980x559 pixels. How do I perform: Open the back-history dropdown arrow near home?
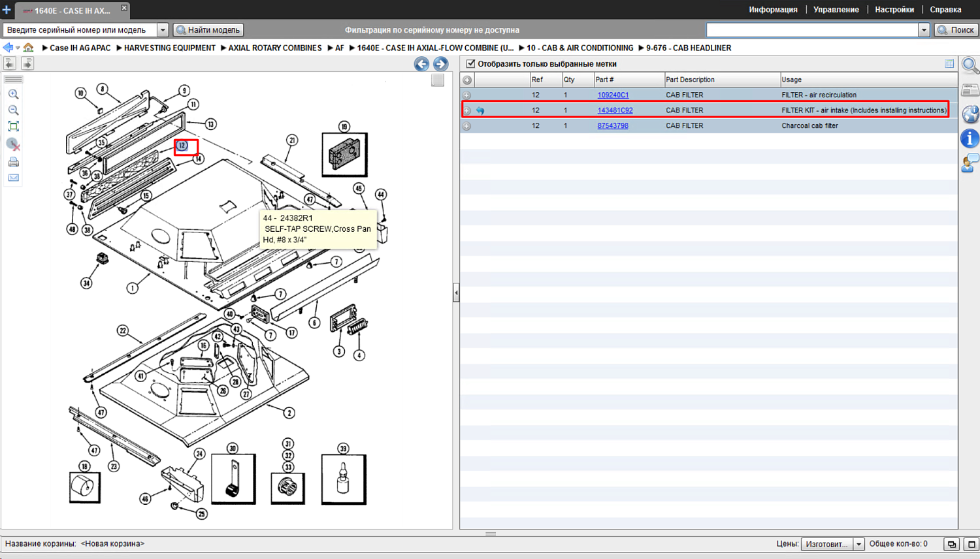click(18, 48)
